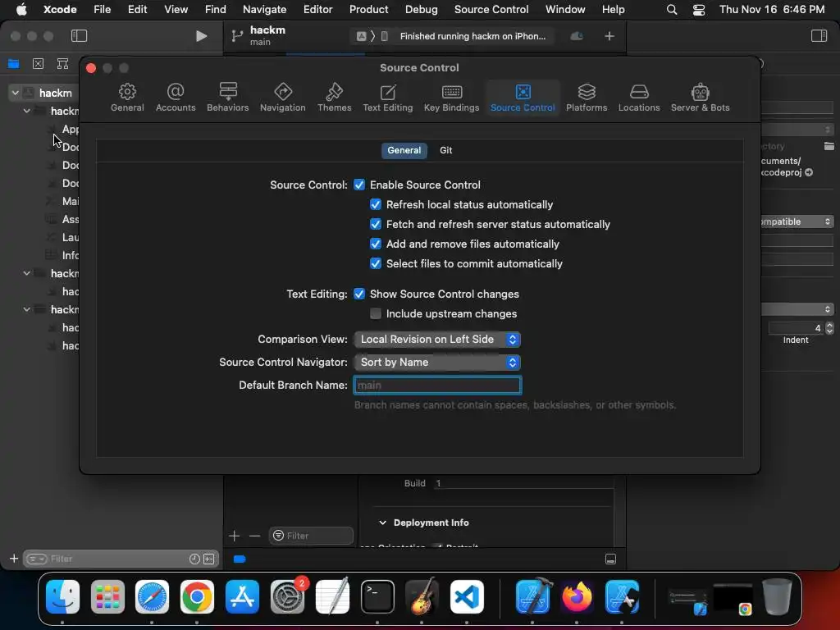Select the General sub-tab

point(404,151)
